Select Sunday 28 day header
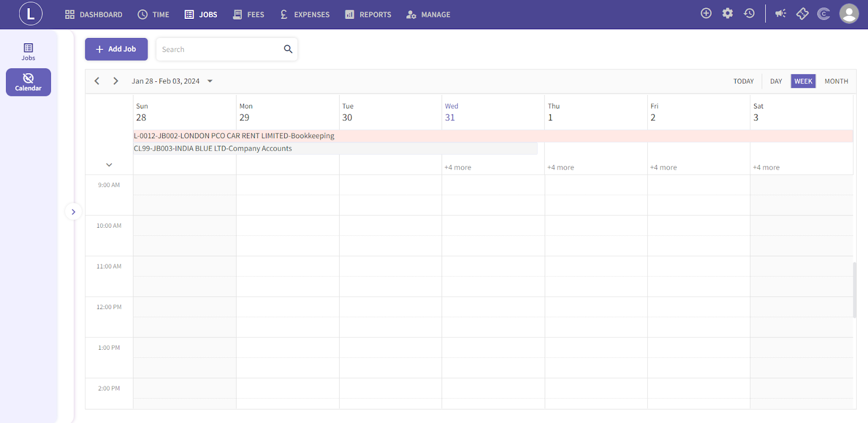 coord(184,112)
